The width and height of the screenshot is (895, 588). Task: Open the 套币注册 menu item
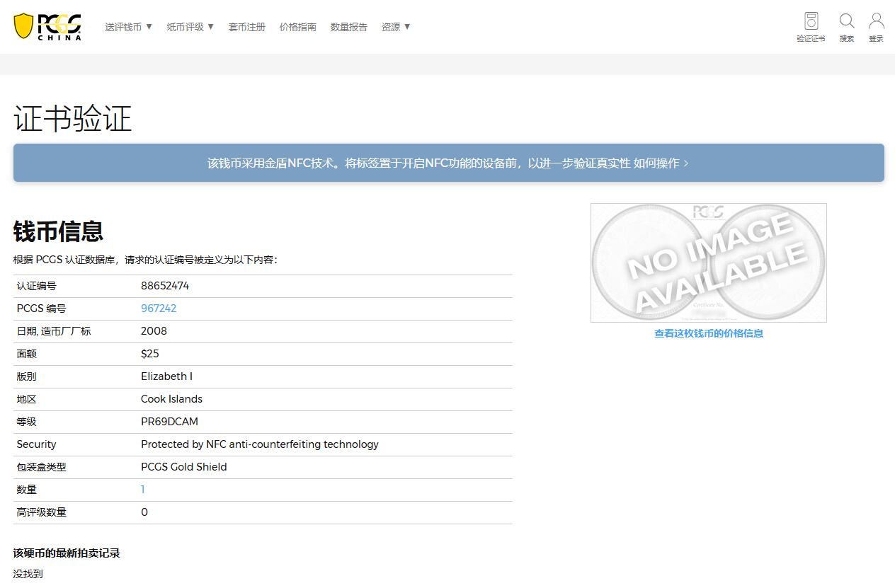tap(246, 27)
